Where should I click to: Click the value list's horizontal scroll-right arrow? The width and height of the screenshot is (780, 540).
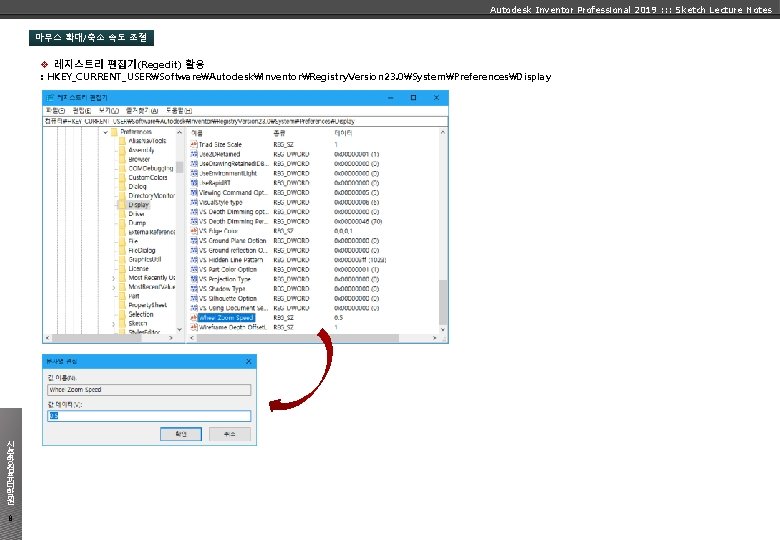coord(434,338)
